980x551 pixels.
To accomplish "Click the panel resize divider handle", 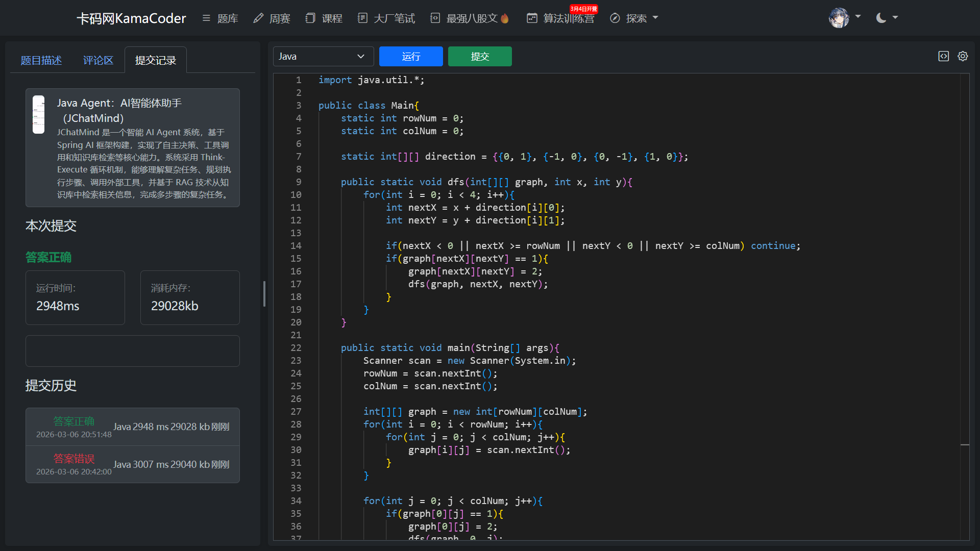I will 264,294.
